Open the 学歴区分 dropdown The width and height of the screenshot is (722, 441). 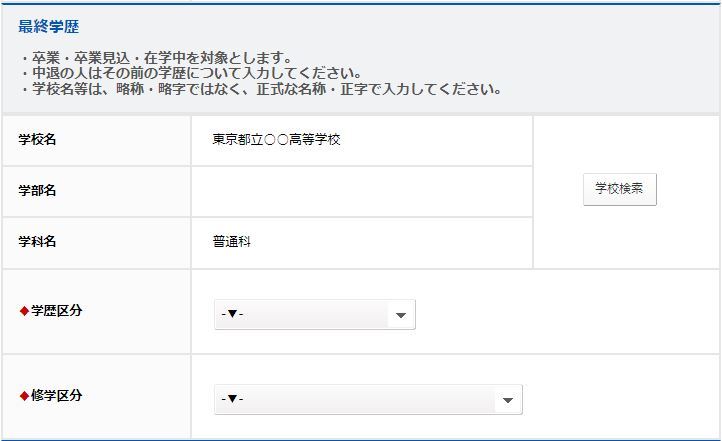click(x=314, y=314)
